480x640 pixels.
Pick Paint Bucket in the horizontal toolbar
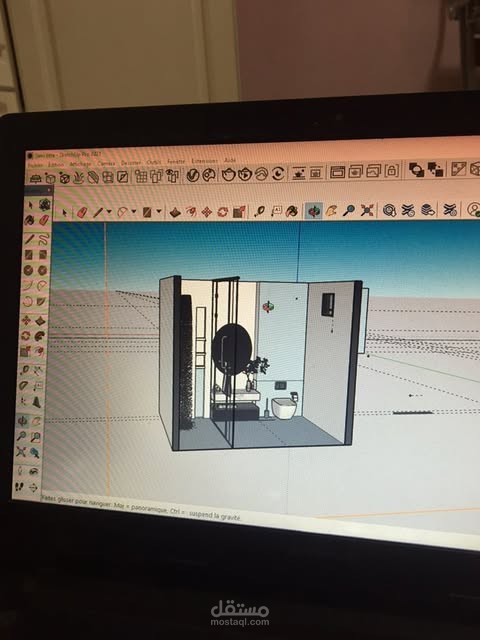coord(291,211)
